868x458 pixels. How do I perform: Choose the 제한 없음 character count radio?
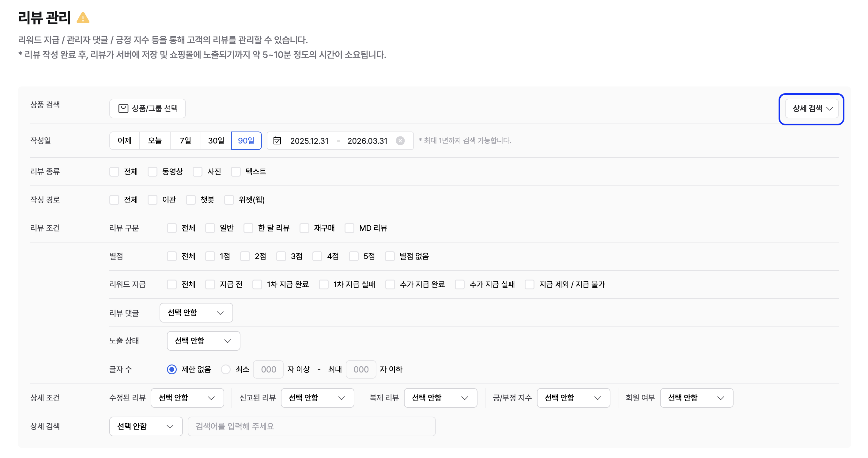[172, 370]
